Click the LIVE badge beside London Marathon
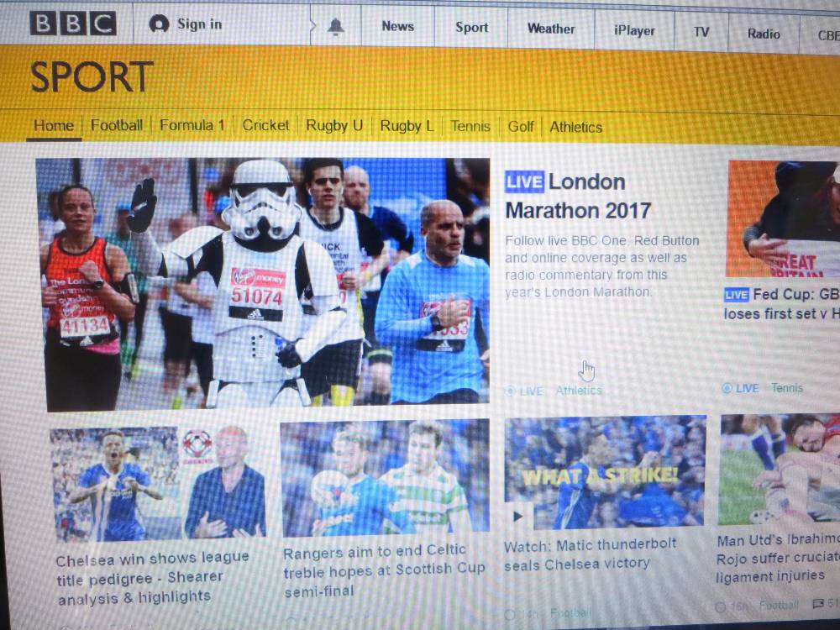 (524, 181)
